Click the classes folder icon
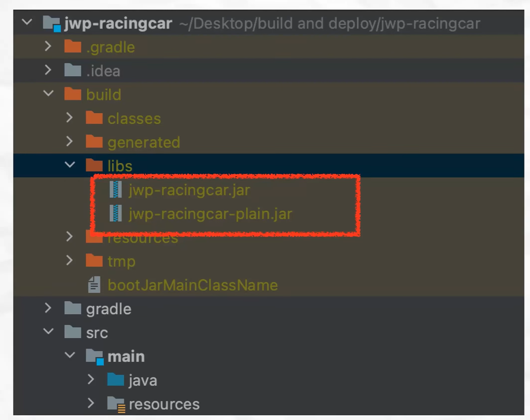This screenshot has height=420, width=530. coord(94,118)
